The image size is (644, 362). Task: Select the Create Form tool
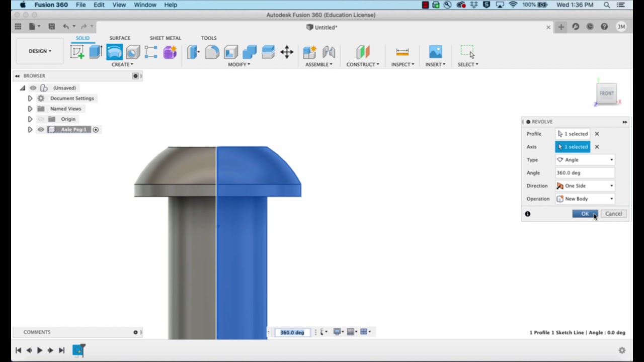[170, 52]
